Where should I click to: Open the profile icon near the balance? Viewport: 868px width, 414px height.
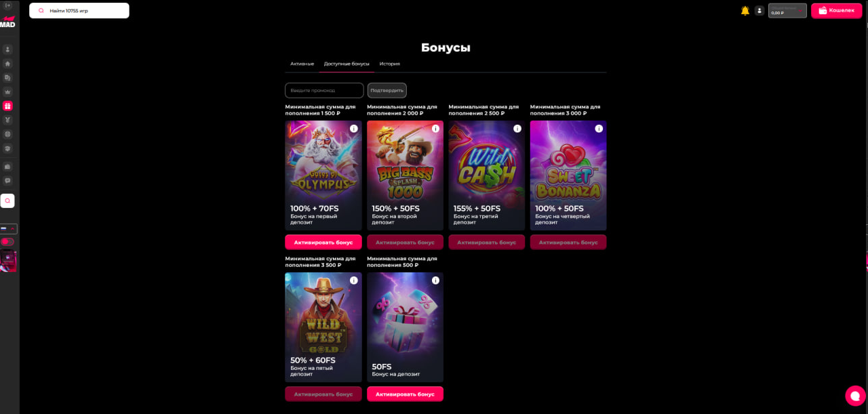(x=759, y=11)
